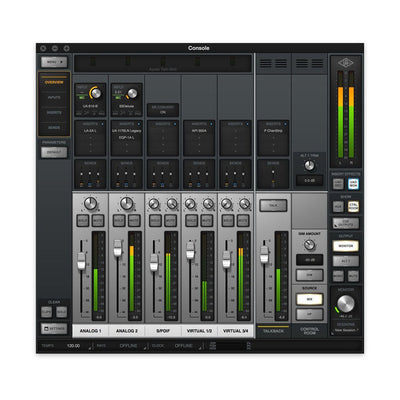Click the Analog 1 preamp gain knob
Image resolution: width=400 pixels, height=400 pixels.
(96, 93)
